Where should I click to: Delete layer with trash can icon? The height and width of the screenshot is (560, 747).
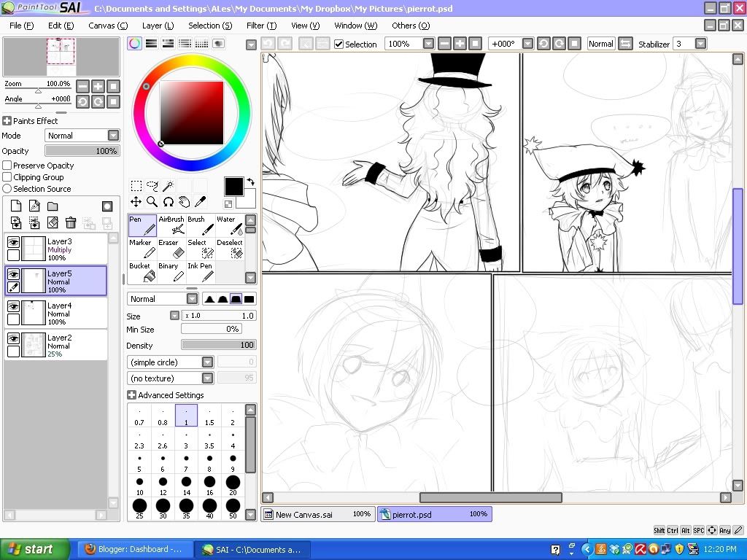coord(71,222)
